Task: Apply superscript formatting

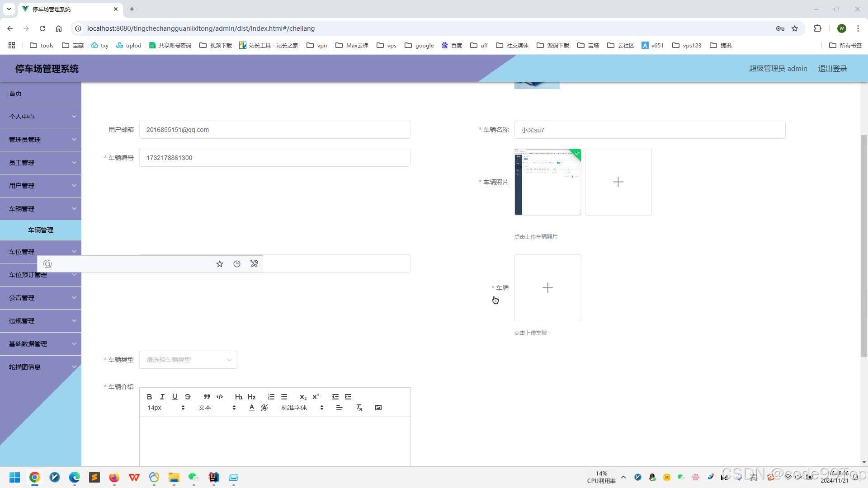Action: click(x=316, y=397)
